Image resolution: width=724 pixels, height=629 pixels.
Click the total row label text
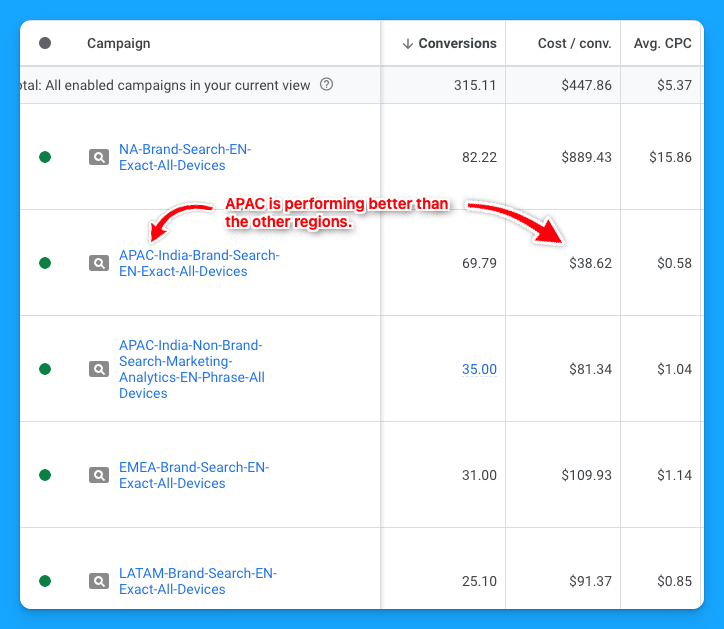click(165, 85)
